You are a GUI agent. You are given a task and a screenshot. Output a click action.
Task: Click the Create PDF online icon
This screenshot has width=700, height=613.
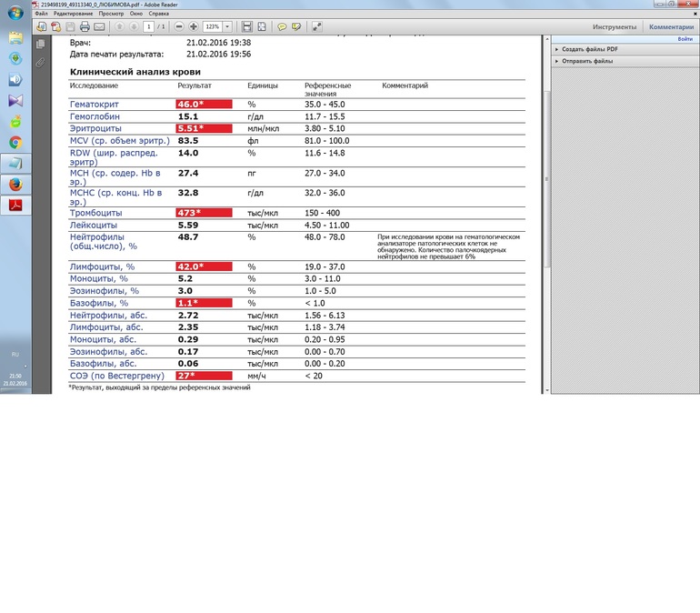coord(55,27)
